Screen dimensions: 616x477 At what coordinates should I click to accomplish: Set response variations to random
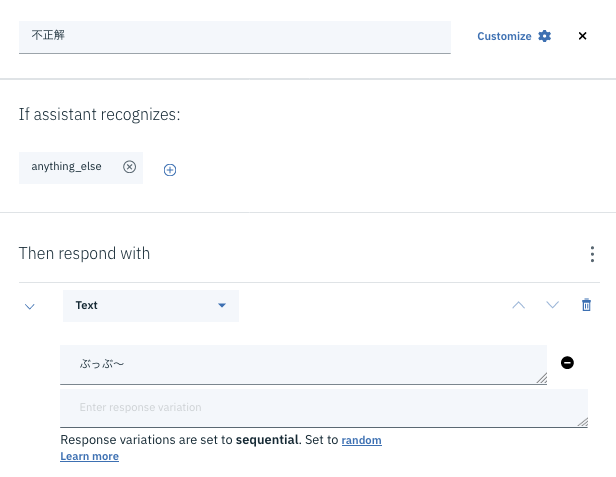coord(361,440)
